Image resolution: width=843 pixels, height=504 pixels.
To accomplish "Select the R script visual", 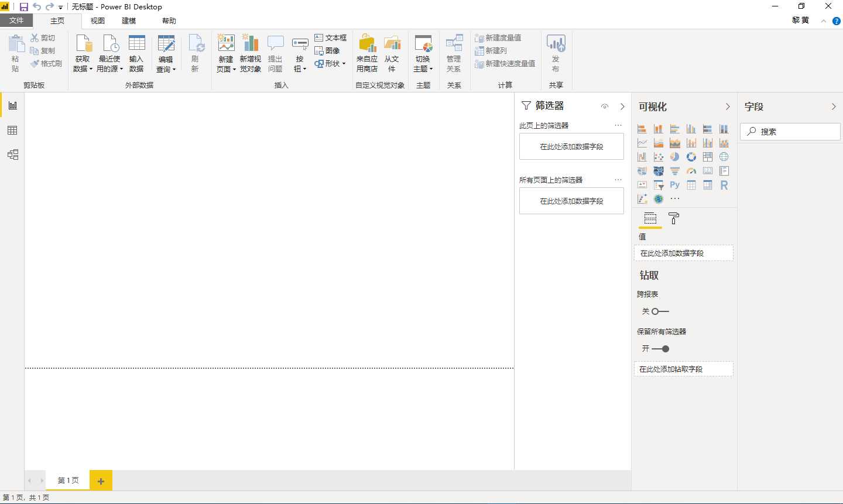I will pyautogui.click(x=724, y=185).
